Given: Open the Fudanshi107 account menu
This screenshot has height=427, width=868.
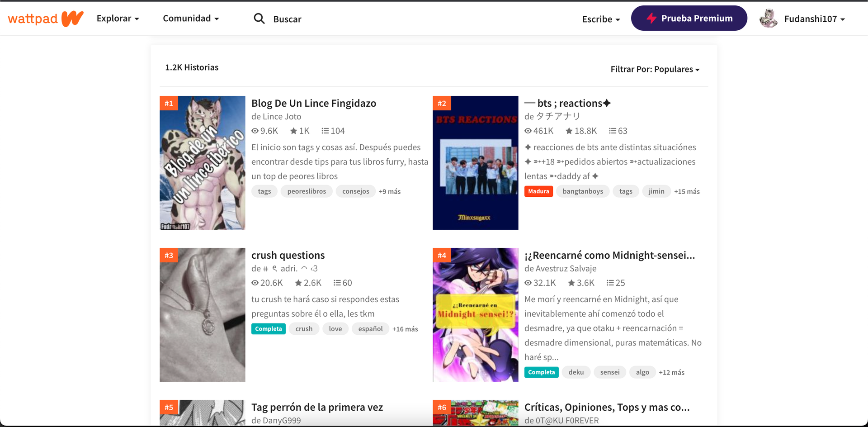Looking at the screenshot, I should click(814, 19).
